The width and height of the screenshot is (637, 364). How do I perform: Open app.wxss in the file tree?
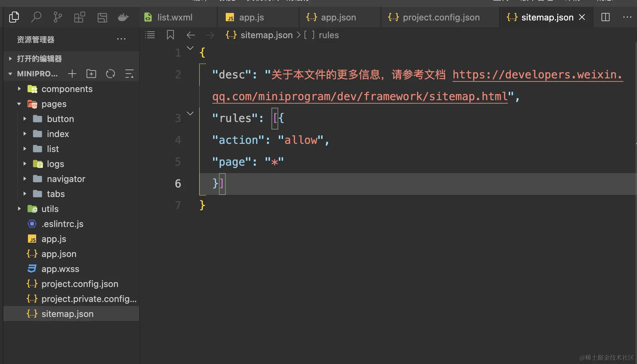[x=71, y=269]
